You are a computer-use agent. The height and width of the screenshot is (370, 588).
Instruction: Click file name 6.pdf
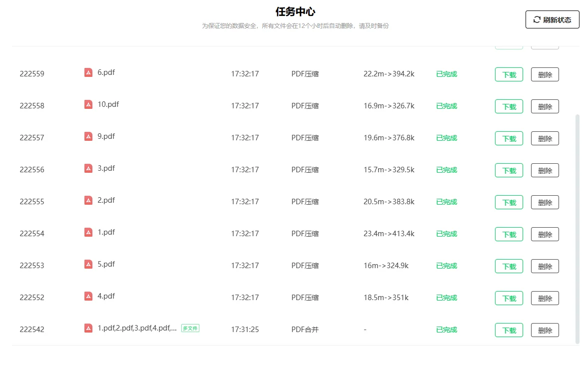pos(106,72)
